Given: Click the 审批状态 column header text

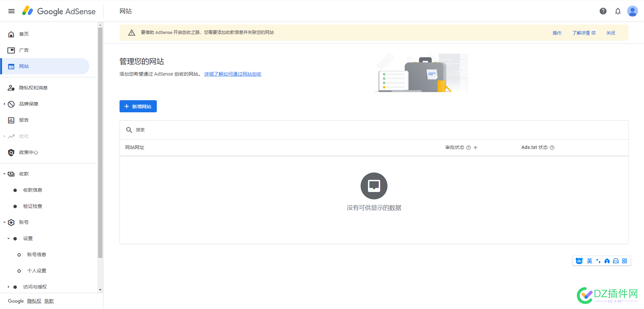Looking at the screenshot, I should (455, 147).
